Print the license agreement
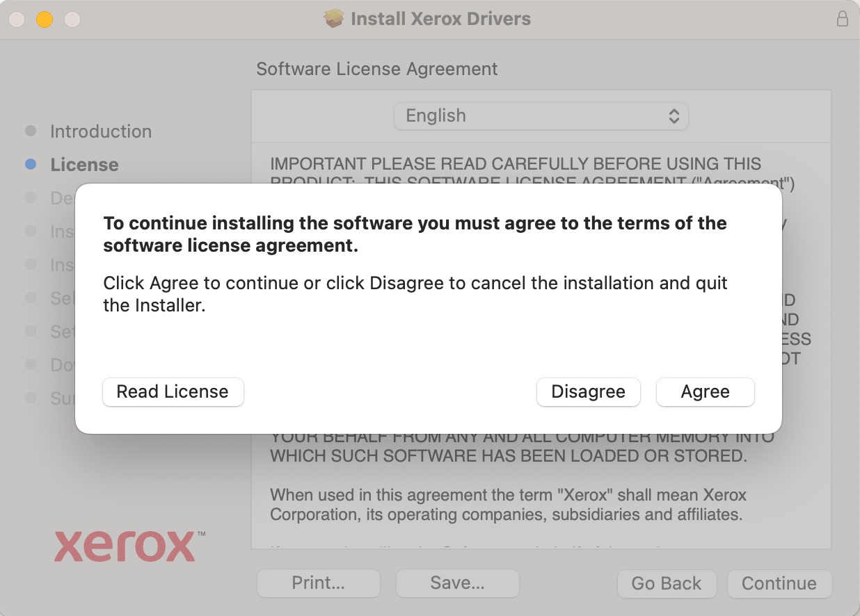Viewport: 860px width, 616px height. coord(318,583)
